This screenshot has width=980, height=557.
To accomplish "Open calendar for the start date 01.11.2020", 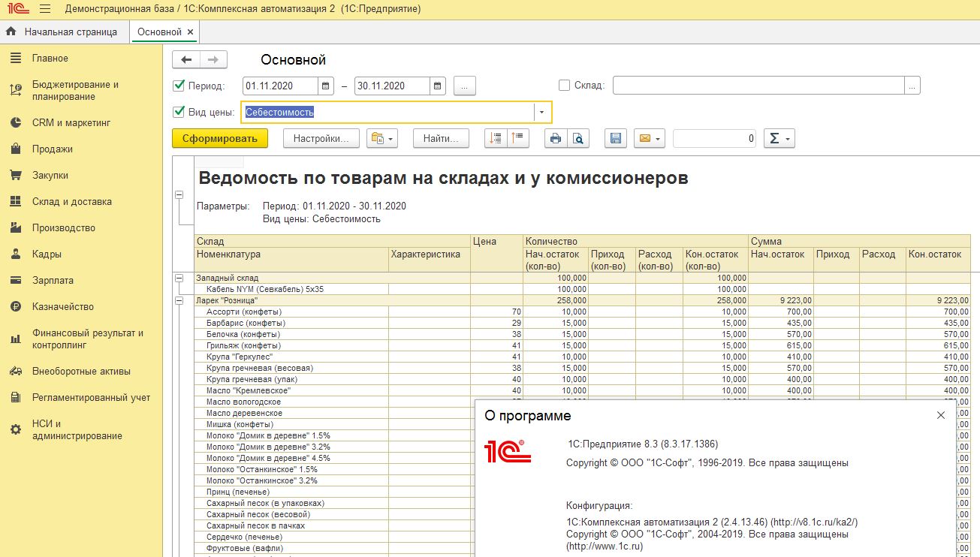I will click(x=326, y=86).
